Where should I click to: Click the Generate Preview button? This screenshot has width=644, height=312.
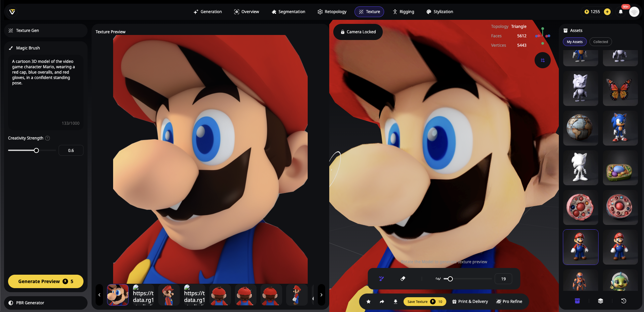click(x=46, y=281)
